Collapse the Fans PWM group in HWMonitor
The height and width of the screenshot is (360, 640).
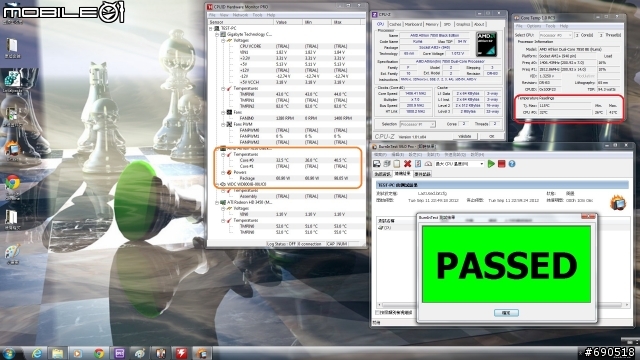[223, 124]
